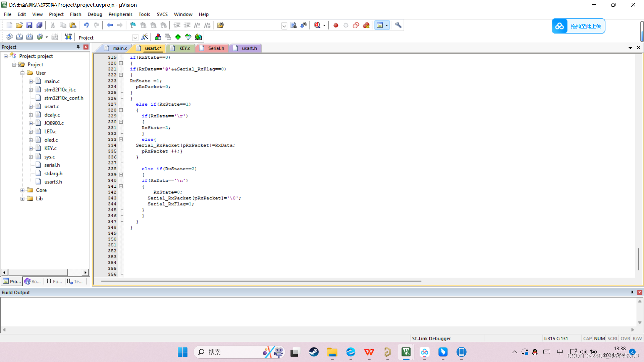Click the Project panel horizontal scrollbar
The height and width of the screenshot is (362, 644).
coord(38,272)
